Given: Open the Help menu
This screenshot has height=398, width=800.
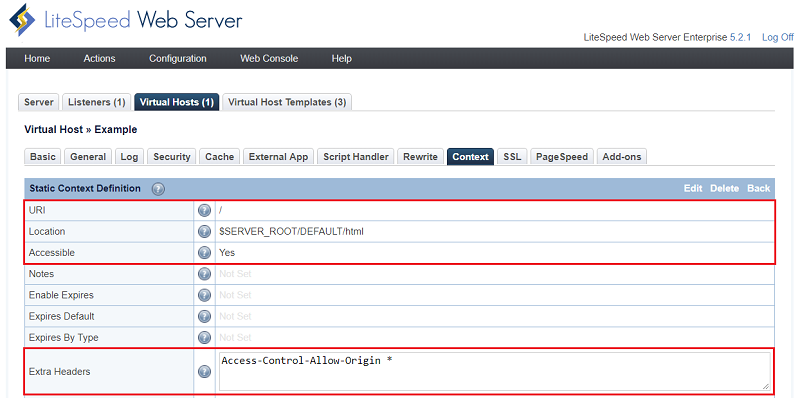Looking at the screenshot, I should [341, 59].
